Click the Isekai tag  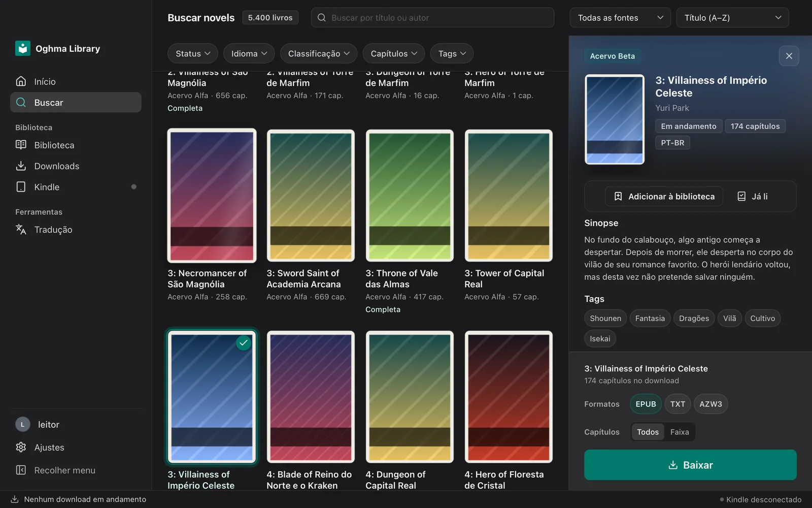pyautogui.click(x=600, y=338)
